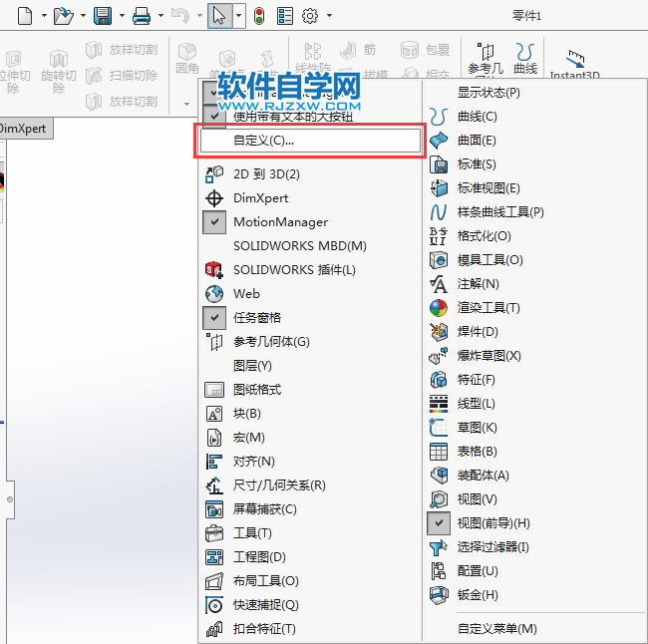The height and width of the screenshot is (644, 648).
Task: Click the Reference Geometry toolbar button
Action: click(486, 60)
